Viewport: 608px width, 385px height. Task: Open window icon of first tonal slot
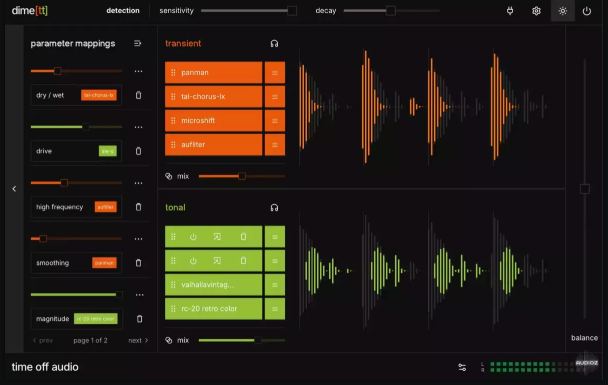tap(217, 237)
